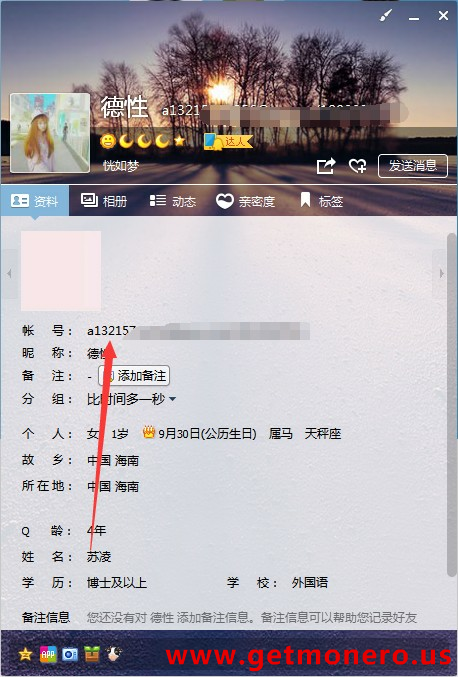Click the smiley level icon
Screen dimensions: 458x677
pyautogui.click(x=108, y=141)
